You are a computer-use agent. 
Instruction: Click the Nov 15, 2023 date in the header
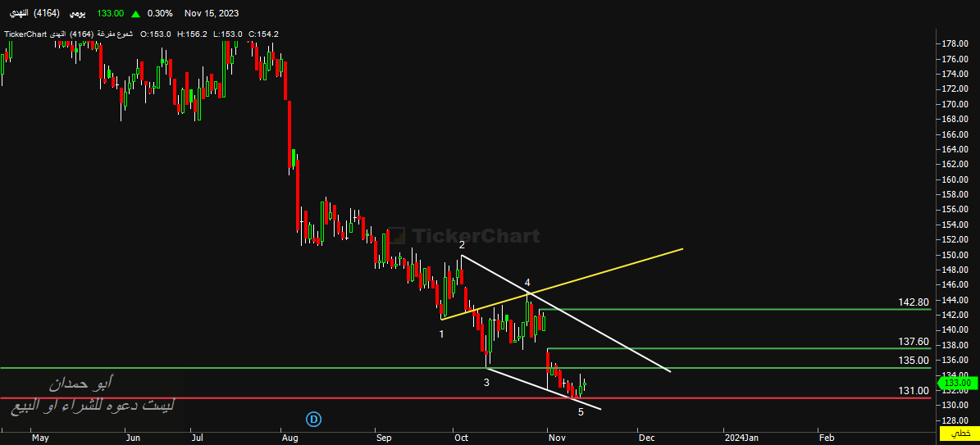click(212, 13)
